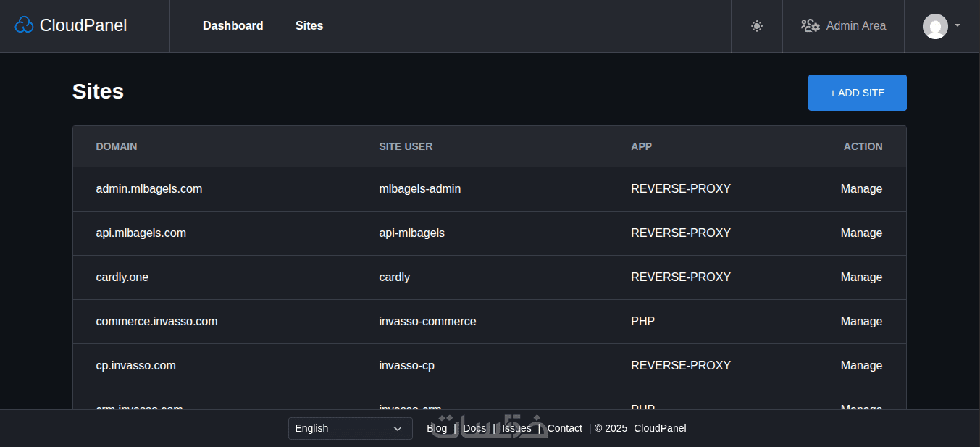Manage the admin.mlbagels.com site
980x447 pixels.
pyautogui.click(x=861, y=189)
